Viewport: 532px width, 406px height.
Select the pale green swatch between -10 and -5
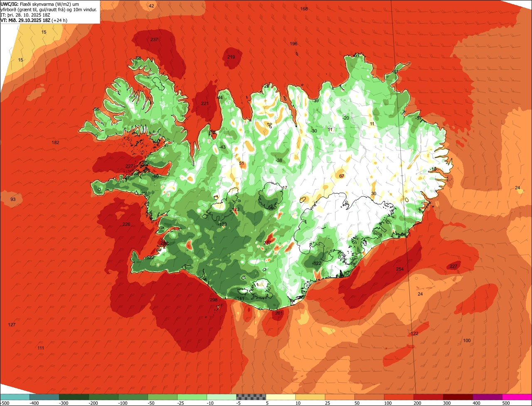(222, 397)
